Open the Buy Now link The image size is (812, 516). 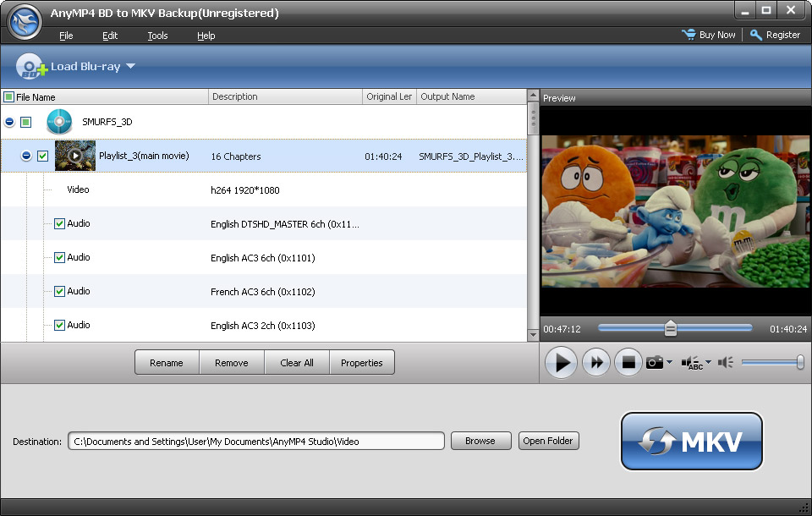coord(717,35)
